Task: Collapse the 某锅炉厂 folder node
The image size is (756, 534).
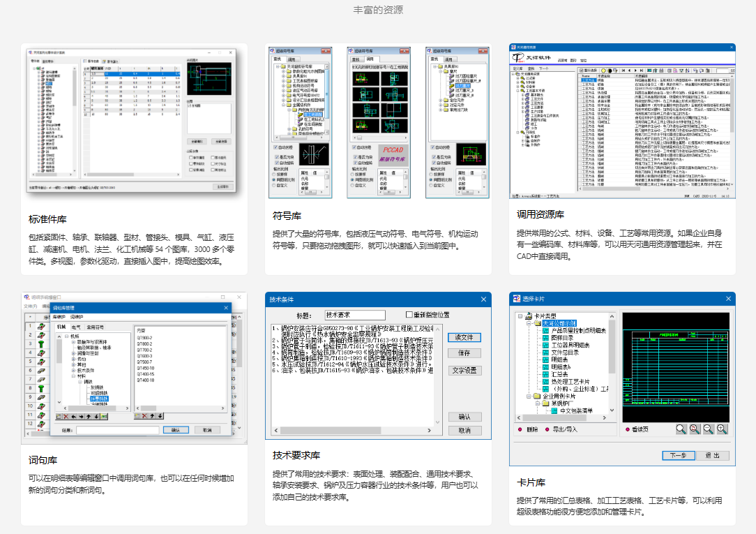Action: 536,403
